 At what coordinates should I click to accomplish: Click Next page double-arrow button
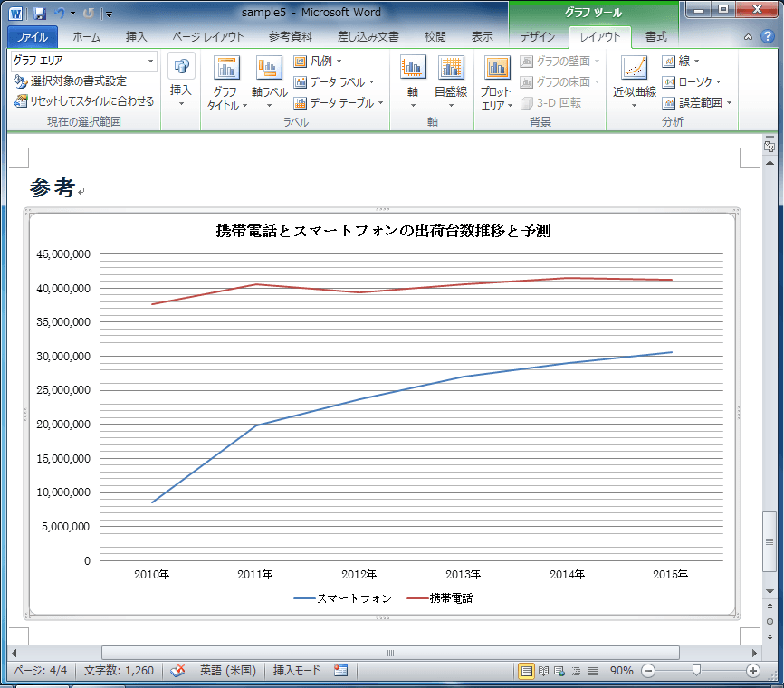pos(770,637)
